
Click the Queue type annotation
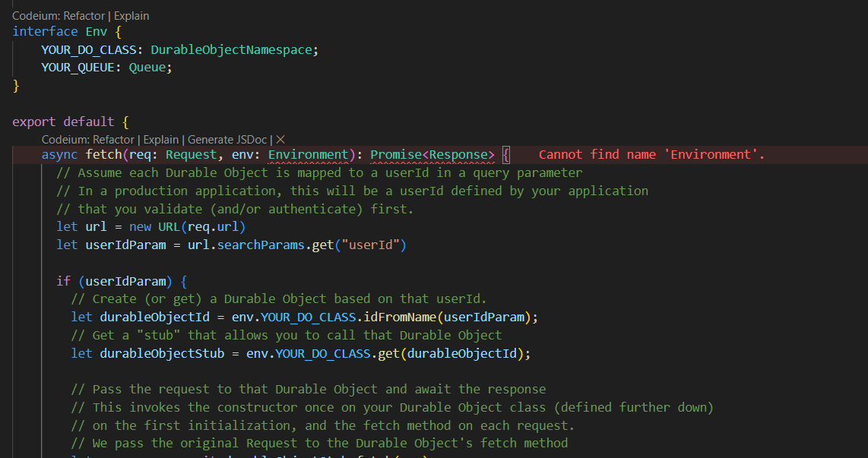point(150,67)
